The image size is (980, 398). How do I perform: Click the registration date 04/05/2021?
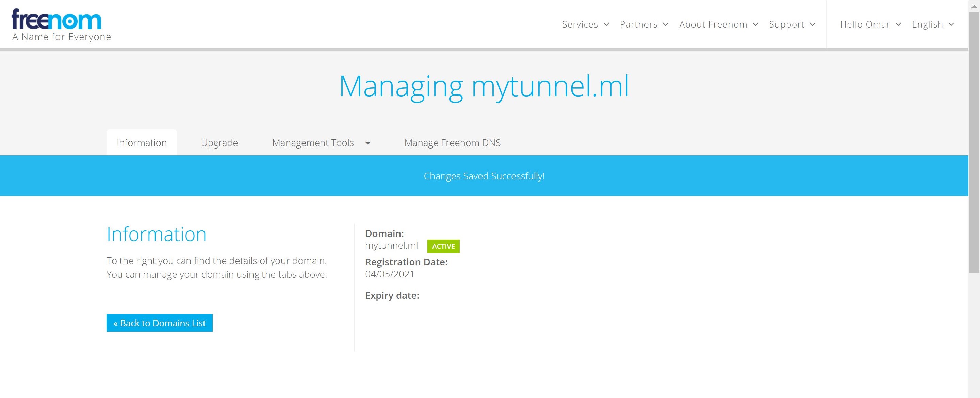(x=390, y=274)
